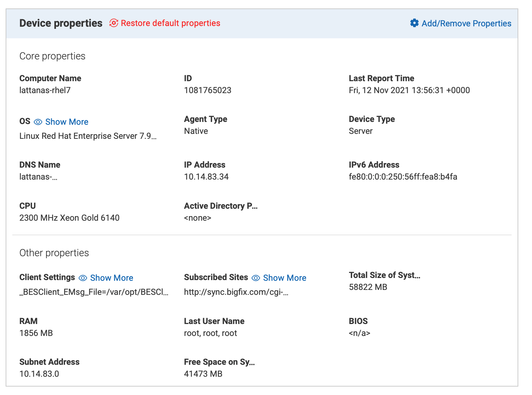Click the gear icon for Add/Remove Properties
This screenshot has height=395, width=532.
tap(414, 23)
